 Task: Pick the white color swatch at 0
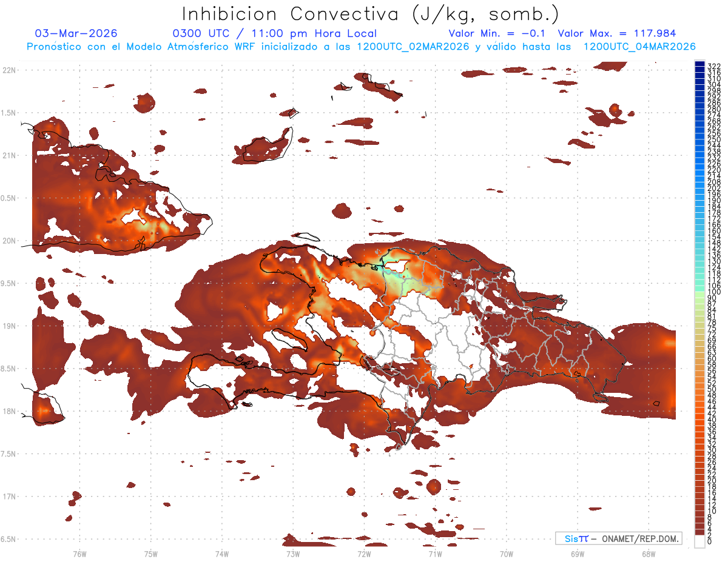point(699,542)
